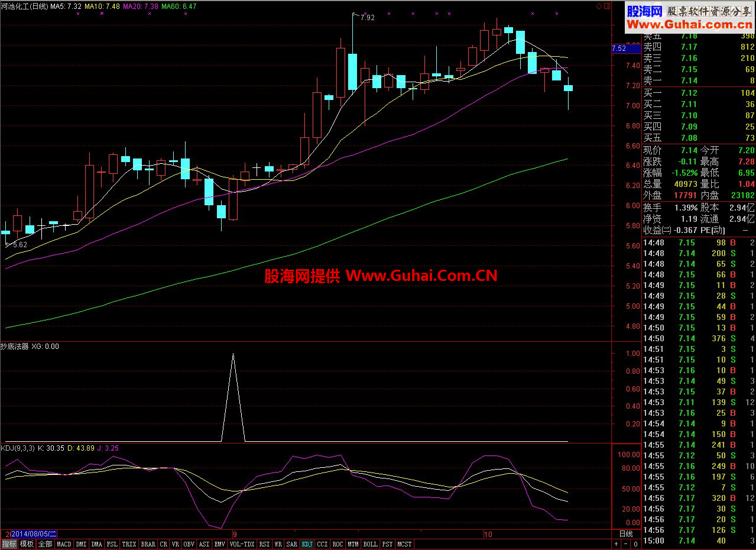
Task: Select the EMV indicator tab
Action: (x=219, y=543)
